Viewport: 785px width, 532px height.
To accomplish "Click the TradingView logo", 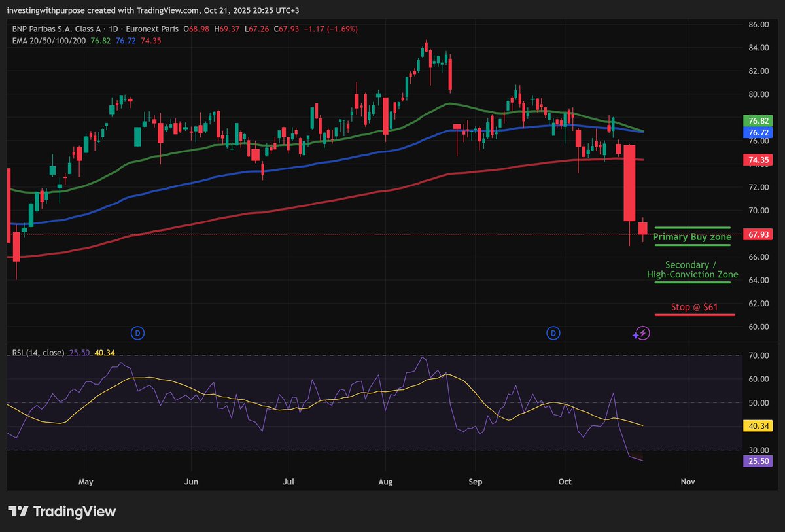I will tap(62, 512).
